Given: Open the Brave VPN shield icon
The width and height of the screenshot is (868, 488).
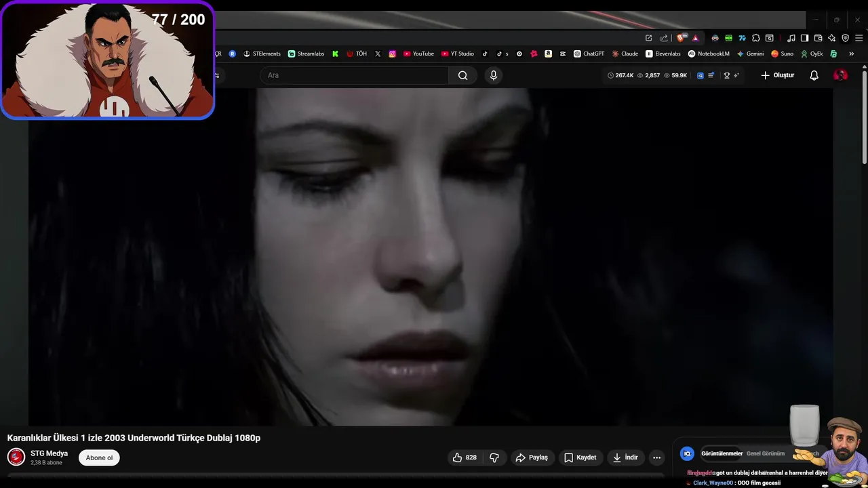Looking at the screenshot, I should pos(845,38).
